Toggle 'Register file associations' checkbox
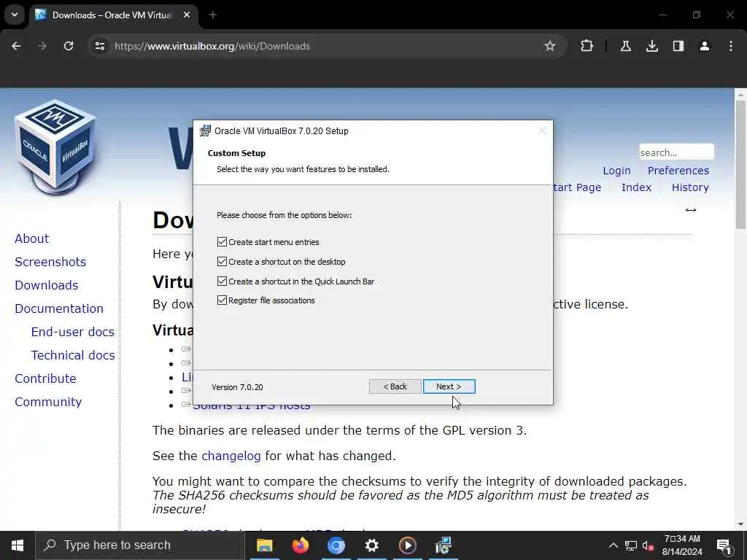The width and height of the screenshot is (747, 560). (x=222, y=300)
